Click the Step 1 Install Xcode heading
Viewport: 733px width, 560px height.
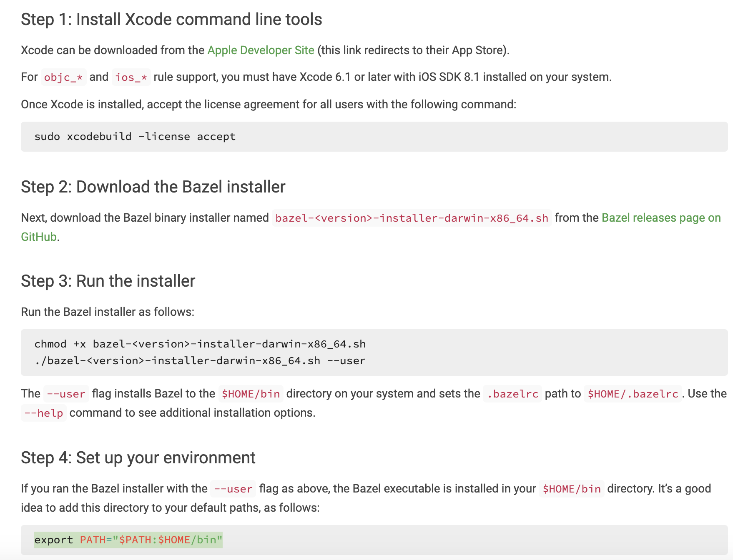[x=171, y=19]
